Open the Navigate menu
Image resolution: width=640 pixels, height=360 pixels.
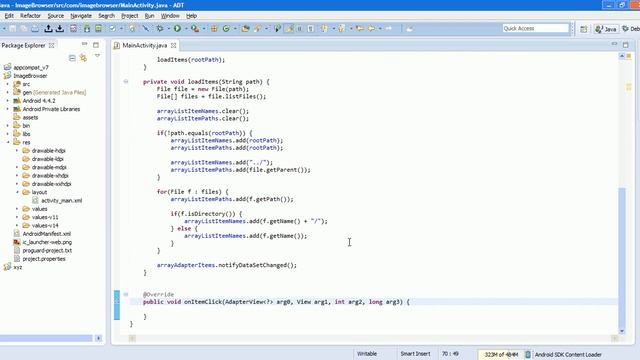coord(81,16)
